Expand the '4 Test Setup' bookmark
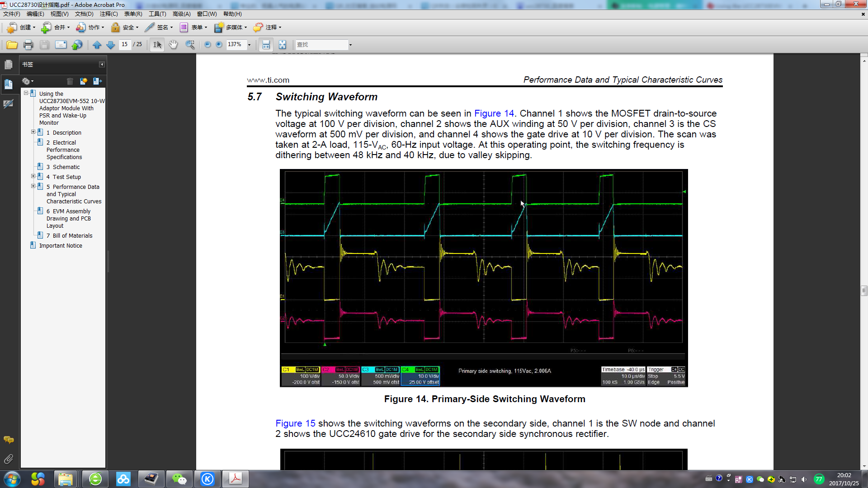 (33, 177)
